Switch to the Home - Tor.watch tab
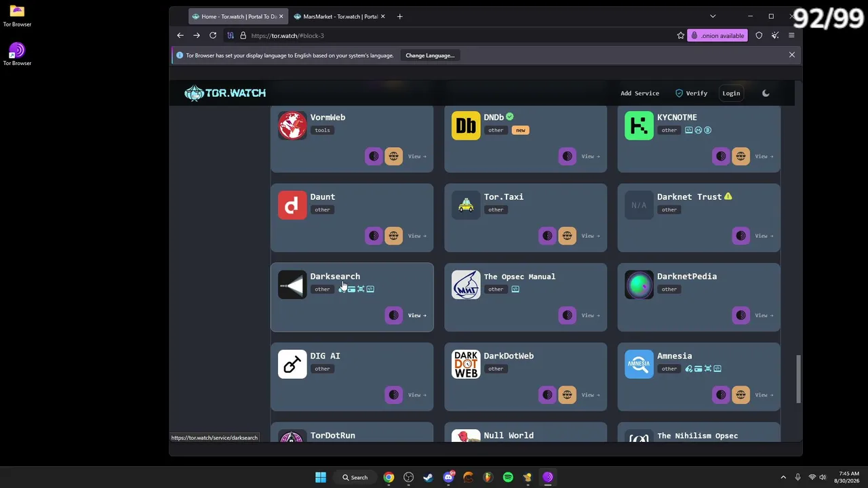The image size is (868, 488). pos(238,16)
